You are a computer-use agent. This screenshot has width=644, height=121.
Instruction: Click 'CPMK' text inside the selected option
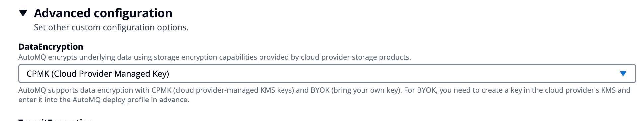click(38, 74)
